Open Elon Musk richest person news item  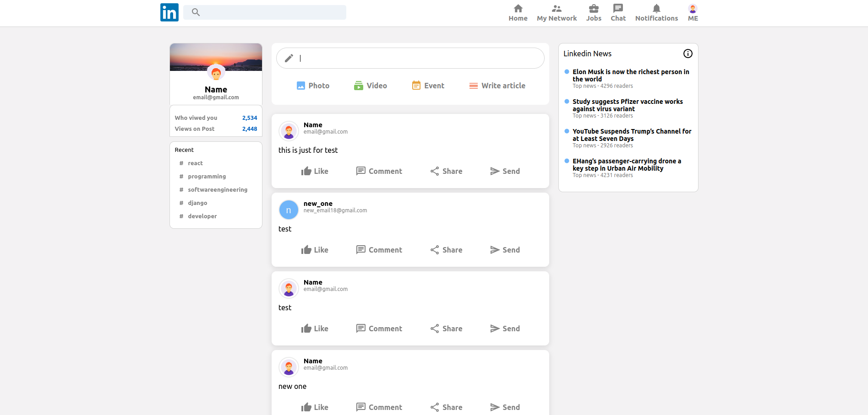click(630, 75)
